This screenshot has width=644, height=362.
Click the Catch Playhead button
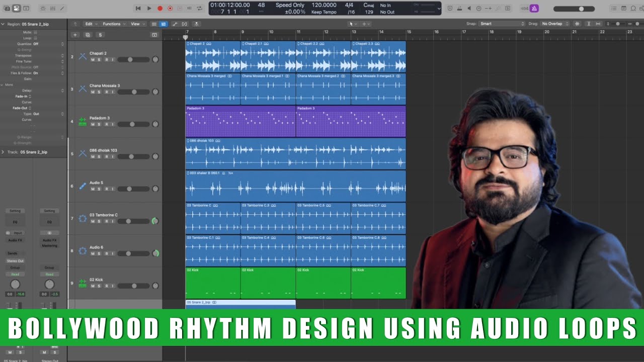pos(196,24)
